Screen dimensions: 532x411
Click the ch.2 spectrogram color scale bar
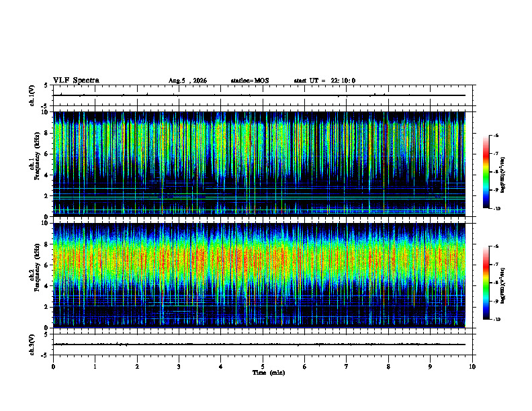coord(486,283)
